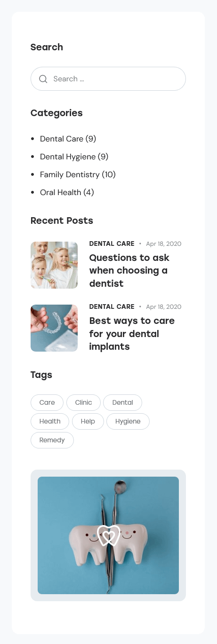The height and width of the screenshot is (644, 217).
Task: Select the Clinic tag
Action: (x=83, y=402)
